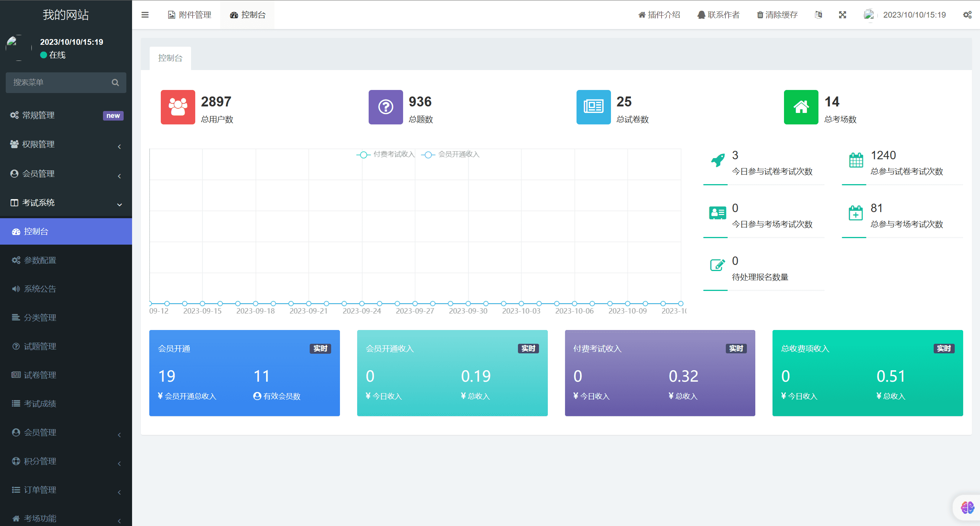Image resolution: width=980 pixels, height=526 pixels.
Task: Select the 试卷管理 sidebar item
Action: click(x=40, y=375)
